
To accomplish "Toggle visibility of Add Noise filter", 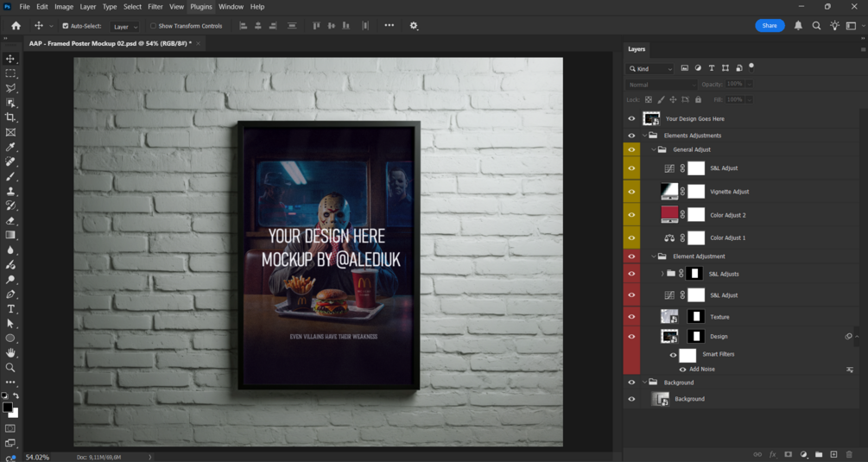I will (682, 370).
